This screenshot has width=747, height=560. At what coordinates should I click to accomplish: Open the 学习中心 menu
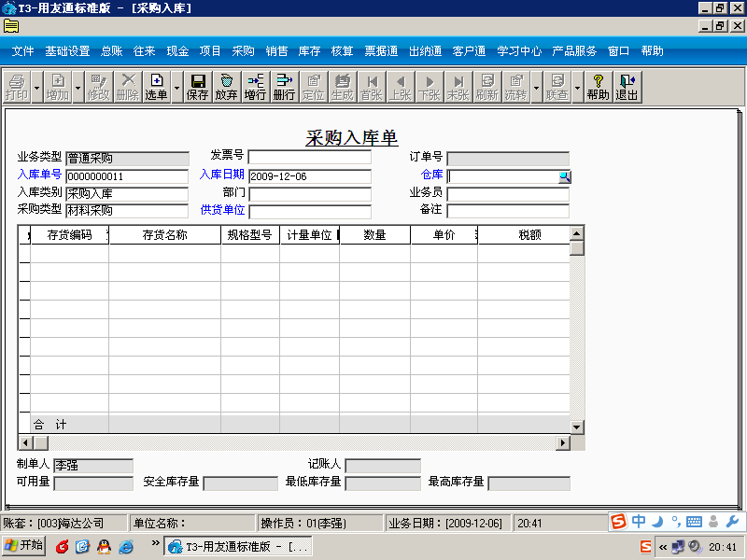(x=519, y=51)
